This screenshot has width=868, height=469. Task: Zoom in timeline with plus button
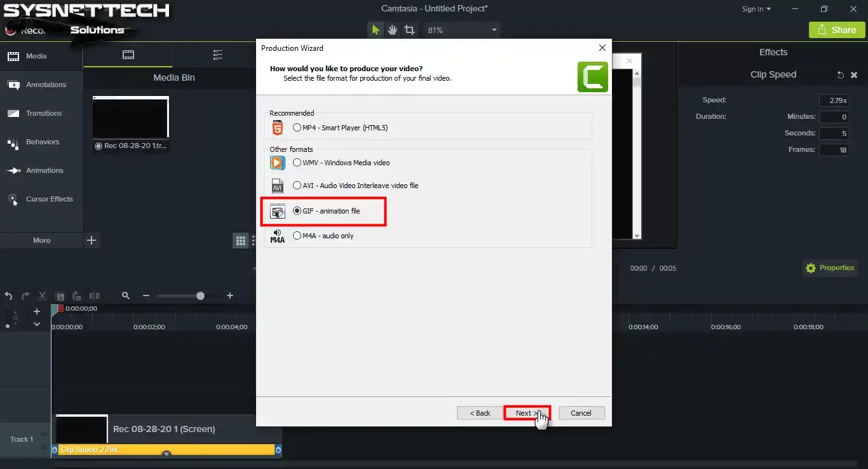230,296
